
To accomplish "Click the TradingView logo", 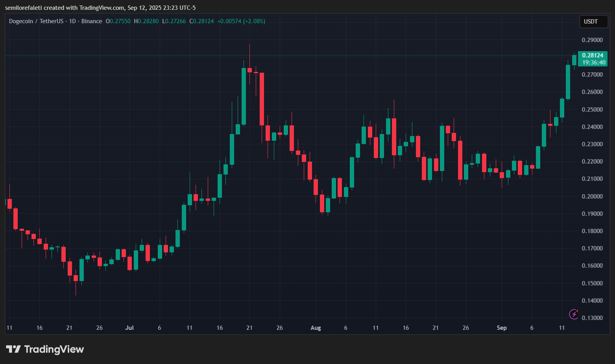I will click(x=45, y=349).
